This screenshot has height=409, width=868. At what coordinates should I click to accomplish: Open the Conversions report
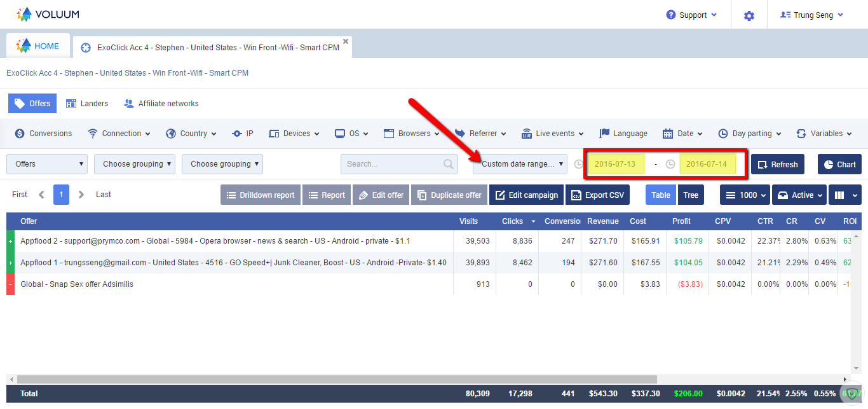43,134
